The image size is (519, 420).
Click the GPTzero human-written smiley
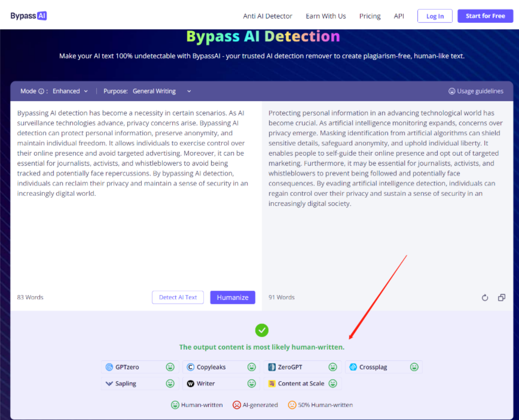pyautogui.click(x=170, y=367)
